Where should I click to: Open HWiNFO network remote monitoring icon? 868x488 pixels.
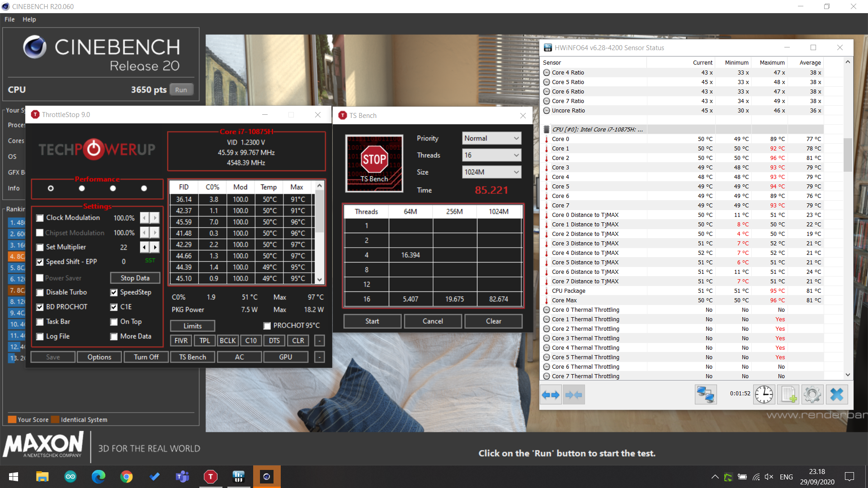click(706, 394)
